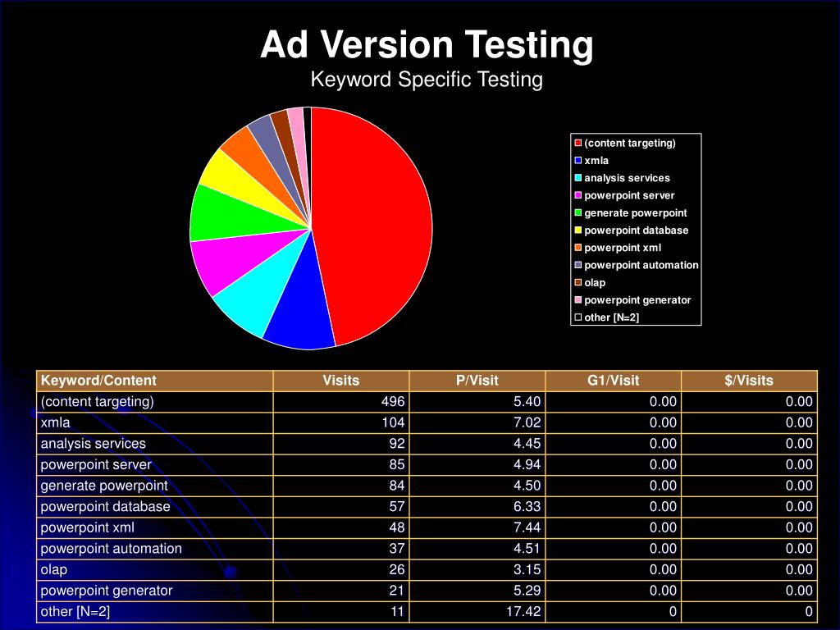Click the '(content targeting)' table row label

pyautogui.click(x=97, y=402)
